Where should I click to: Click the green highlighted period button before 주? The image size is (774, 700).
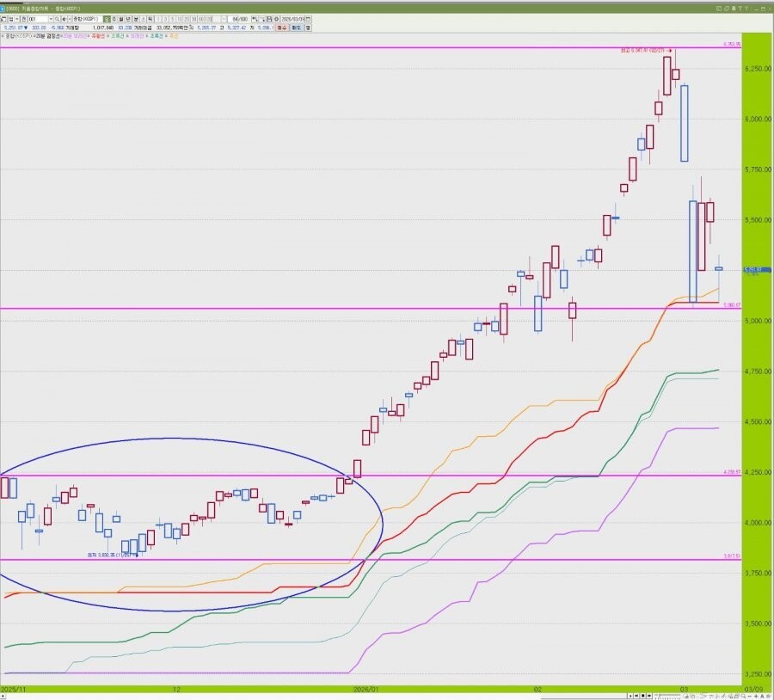coord(107,19)
